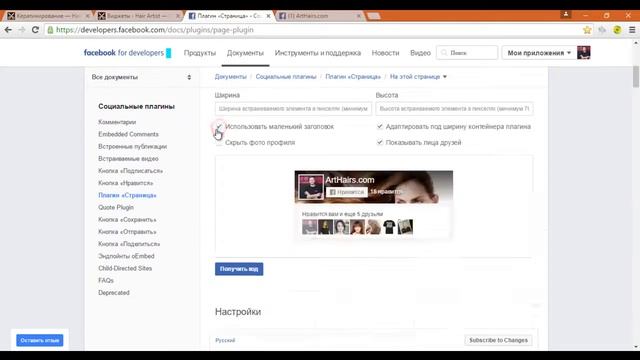
Task: Open Социальные плагины breadcrumb link
Action: [286, 77]
